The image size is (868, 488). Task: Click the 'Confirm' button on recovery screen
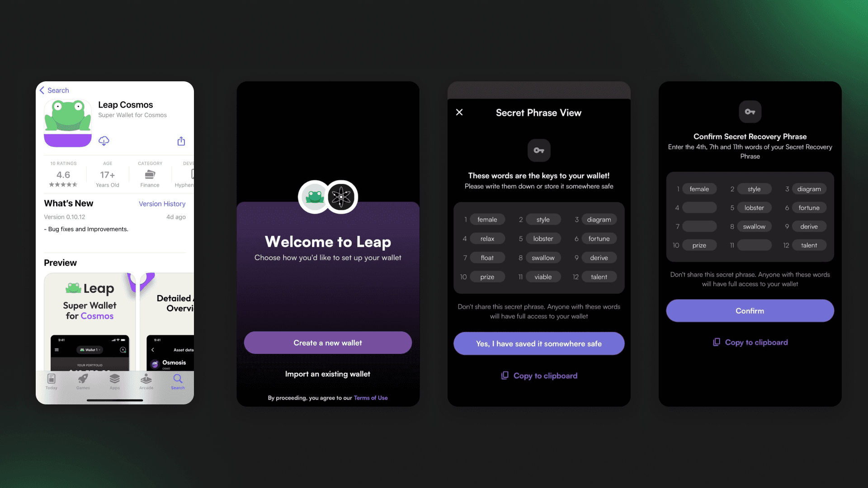[x=750, y=310]
